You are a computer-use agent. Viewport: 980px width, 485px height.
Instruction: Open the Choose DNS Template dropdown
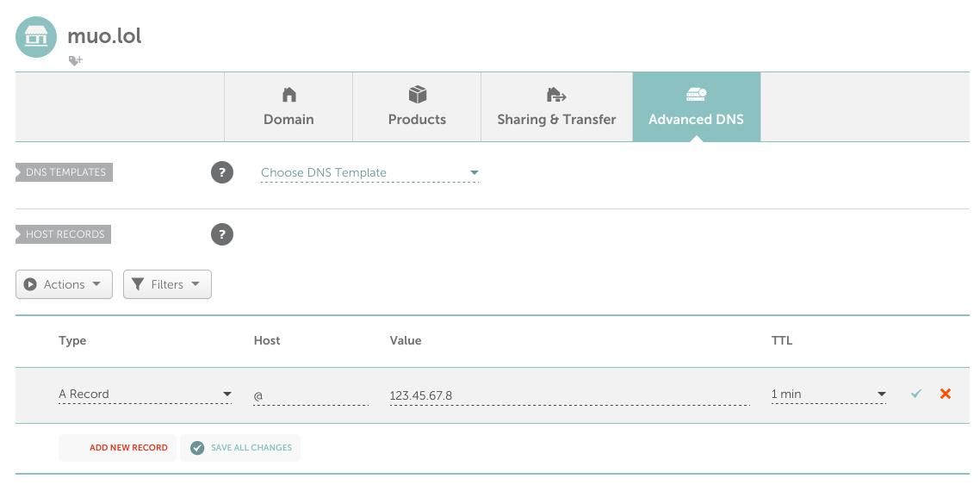(369, 172)
